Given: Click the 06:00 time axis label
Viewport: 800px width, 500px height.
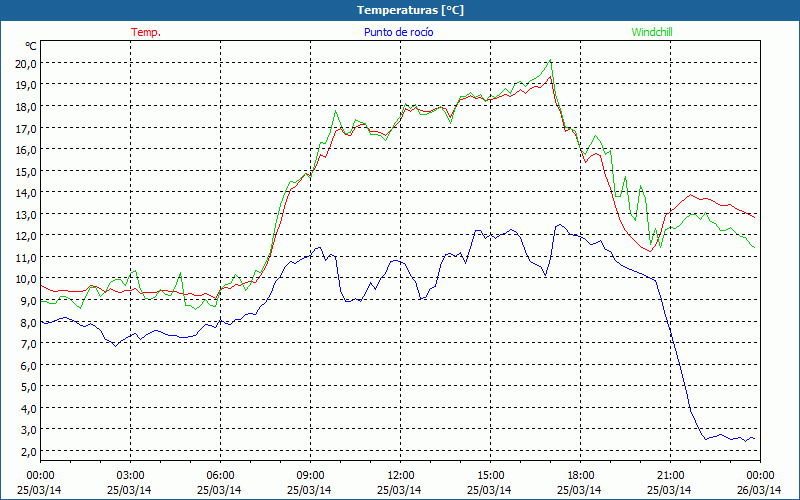Looking at the screenshot, I should coord(220,476).
